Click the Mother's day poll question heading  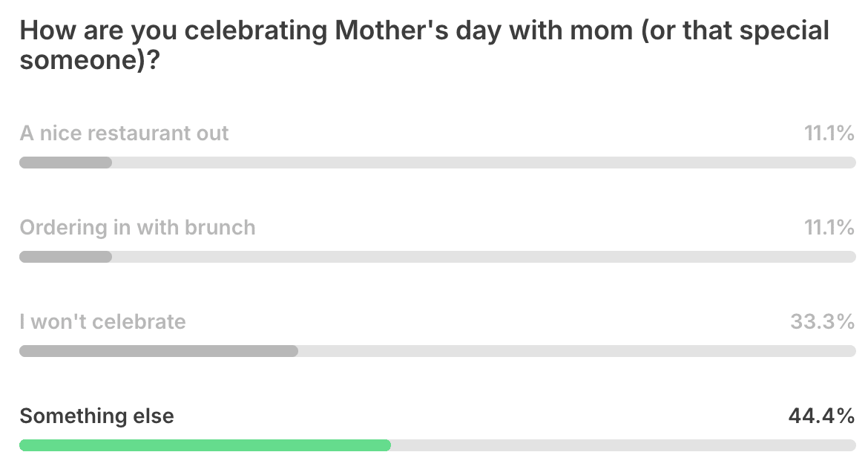tap(424, 45)
